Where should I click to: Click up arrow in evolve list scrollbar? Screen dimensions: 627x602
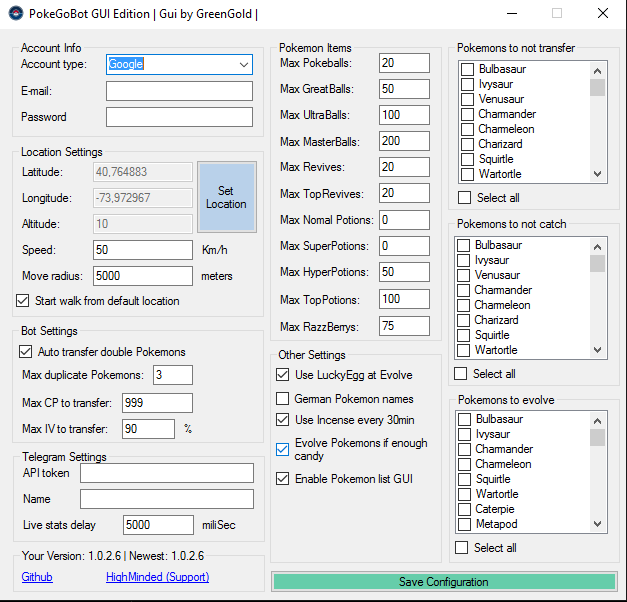597,421
